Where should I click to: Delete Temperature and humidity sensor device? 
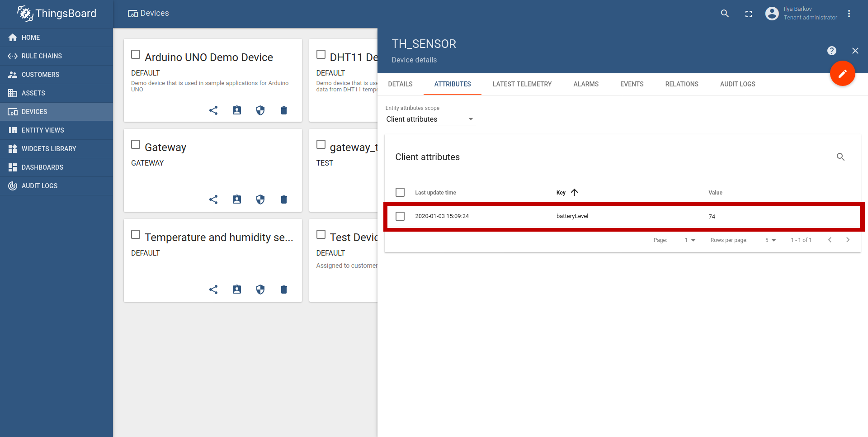[x=284, y=290]
